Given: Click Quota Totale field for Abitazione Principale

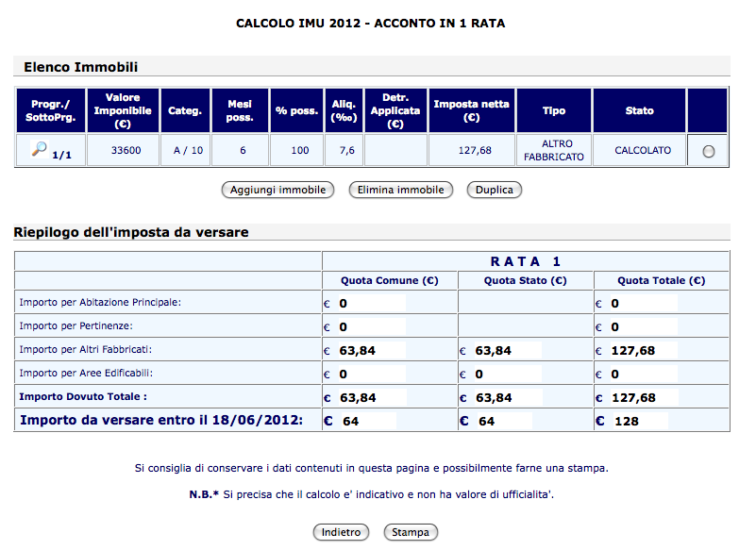Looking at the screenshot, I should (643, 304).
